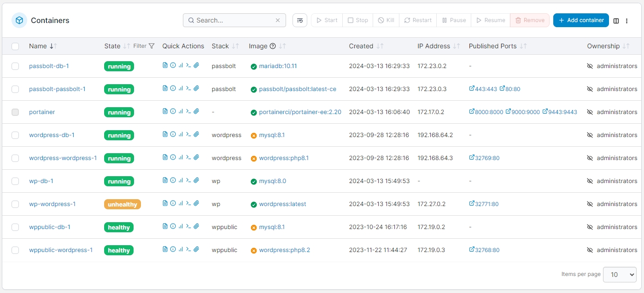644x293 pixels.
Task: Open the Items per page dropdown
Action: click(x=620, y=275)
